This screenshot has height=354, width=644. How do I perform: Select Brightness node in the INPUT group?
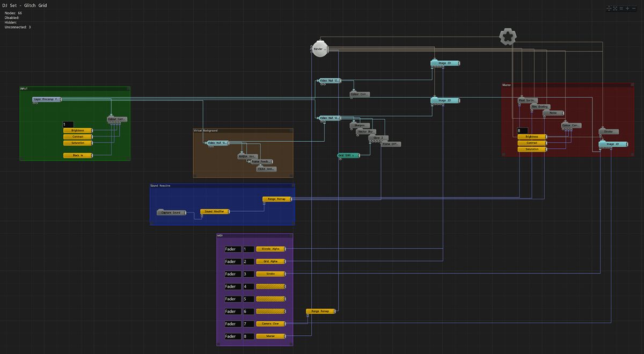click(78, 131)
